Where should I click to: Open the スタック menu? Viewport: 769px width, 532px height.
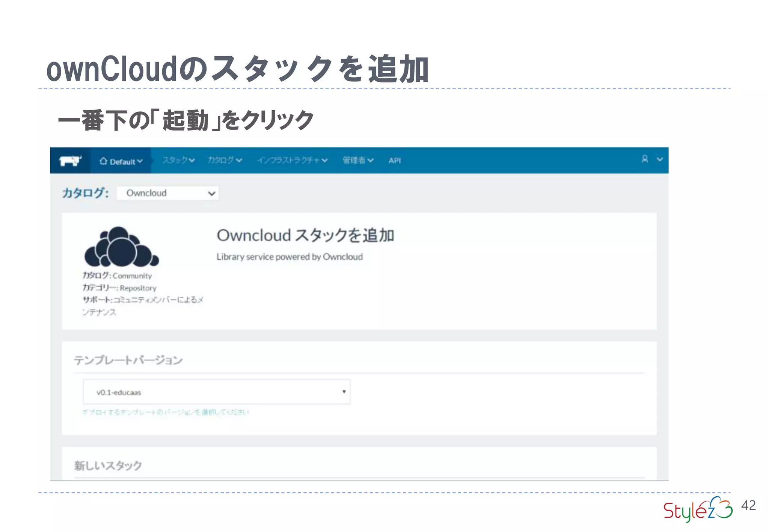tap(178, 161)
